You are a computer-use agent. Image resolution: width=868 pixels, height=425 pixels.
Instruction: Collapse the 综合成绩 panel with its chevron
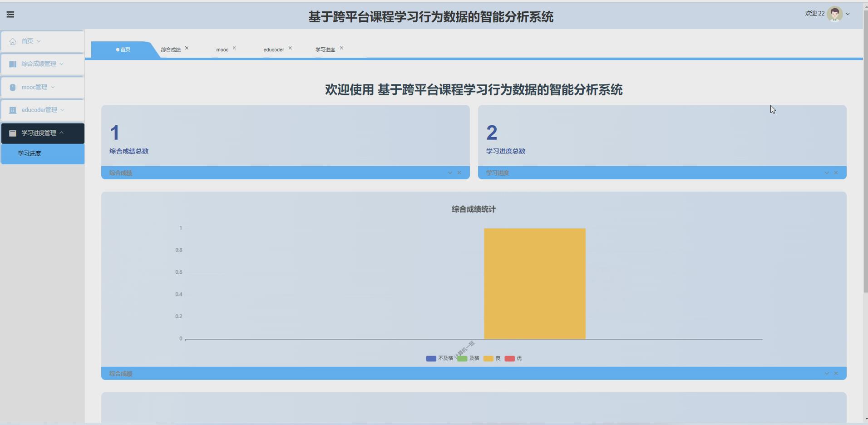tap(450, 173)
